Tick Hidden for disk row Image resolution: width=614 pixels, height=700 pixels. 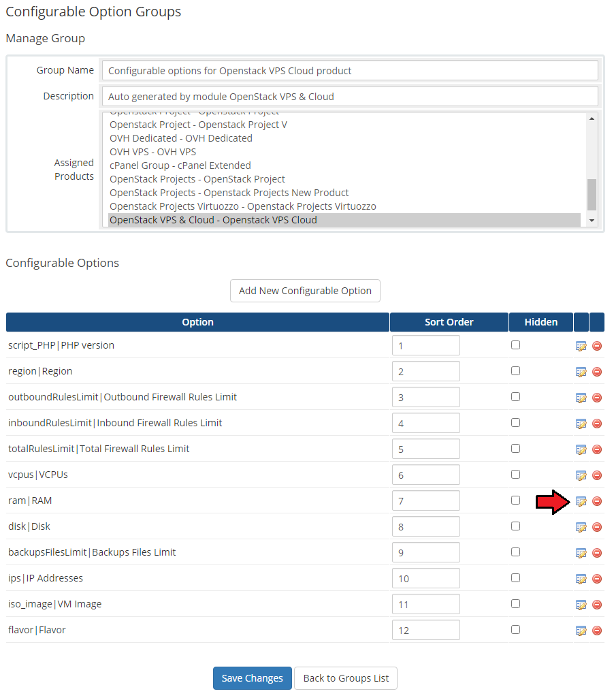pos(515,526)
